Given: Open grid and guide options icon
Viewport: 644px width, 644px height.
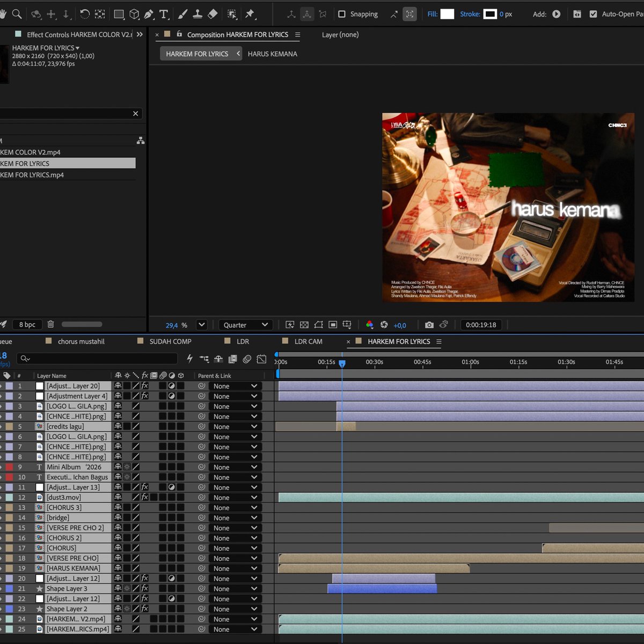Looking at the screenshot, I should pyautogui.click(x=347, y=325).
